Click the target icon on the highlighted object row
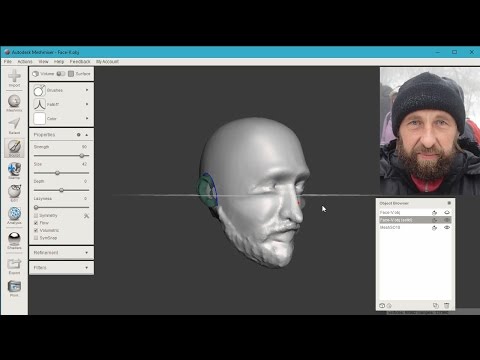 [x=434, y=220]
